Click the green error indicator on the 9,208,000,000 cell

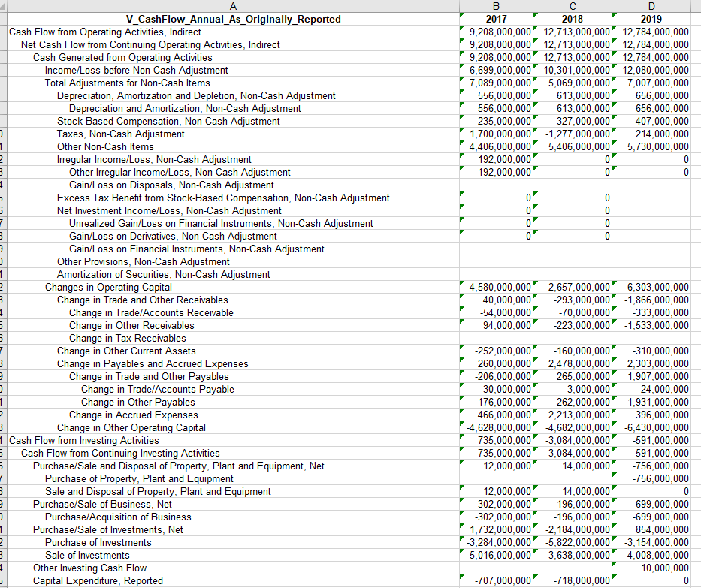pyautogui.click(x=462, y=29)
